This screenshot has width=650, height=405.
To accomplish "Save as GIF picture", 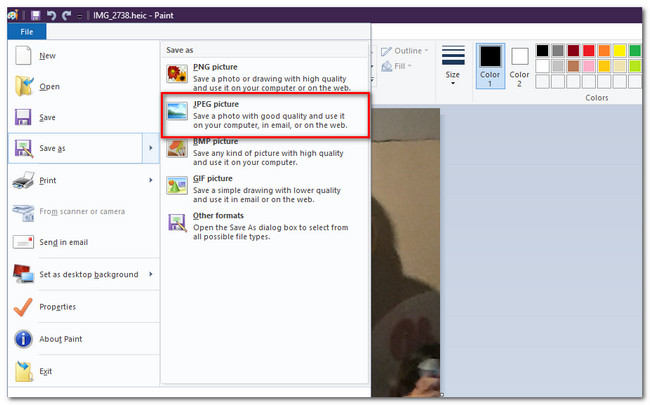I will [264, 189].
